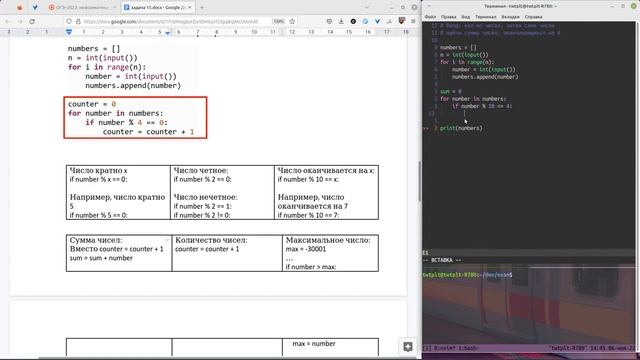Open the Вид menu in Terminal
Screen dimensions: 640x360
466,17
